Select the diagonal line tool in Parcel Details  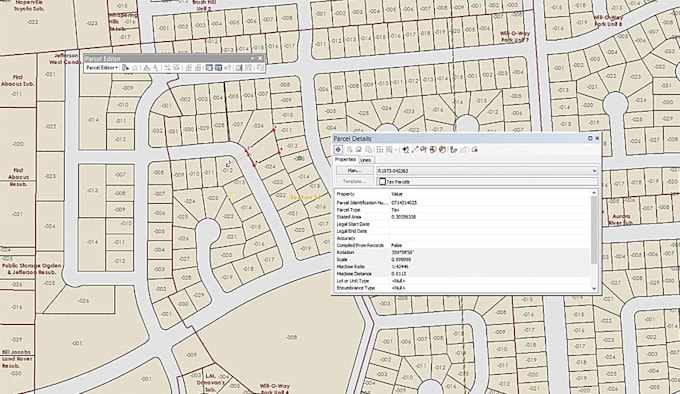pyautogui.click(x=415, y=150)
